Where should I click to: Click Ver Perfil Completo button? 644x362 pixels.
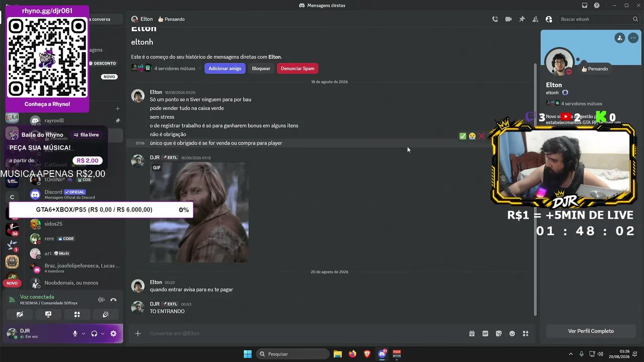click(591, 331)
